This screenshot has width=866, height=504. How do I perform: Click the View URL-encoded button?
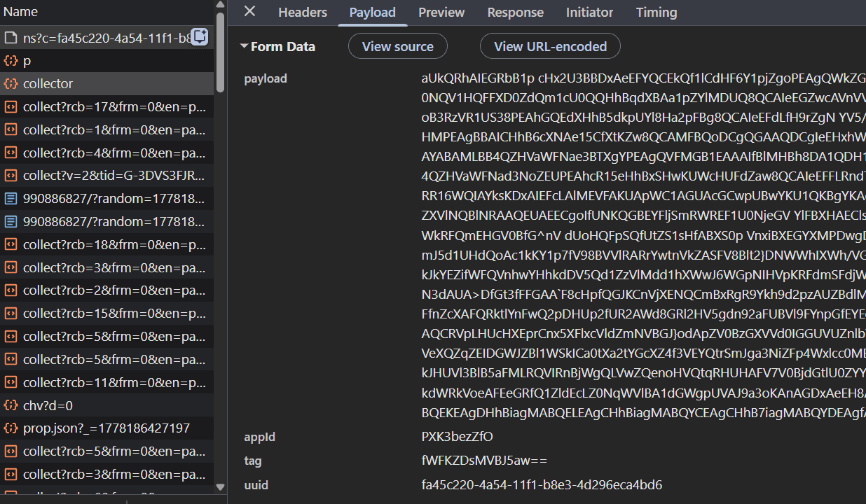point(550,46)
